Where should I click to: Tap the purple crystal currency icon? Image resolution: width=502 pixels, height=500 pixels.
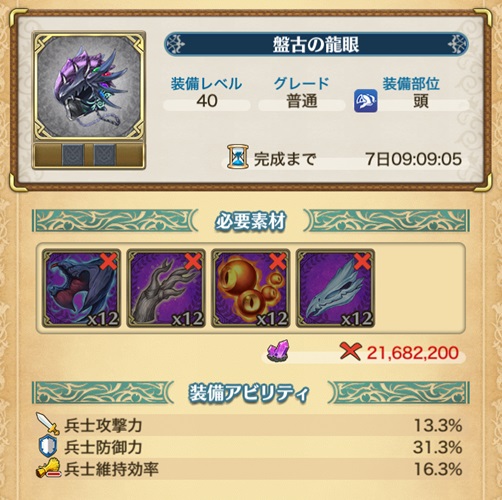coord(279,351)
